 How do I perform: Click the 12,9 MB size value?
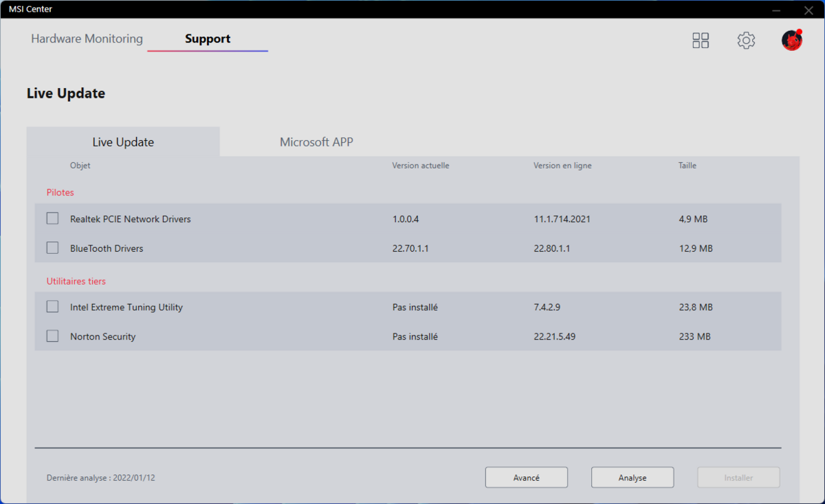click(x=696, y=248)
